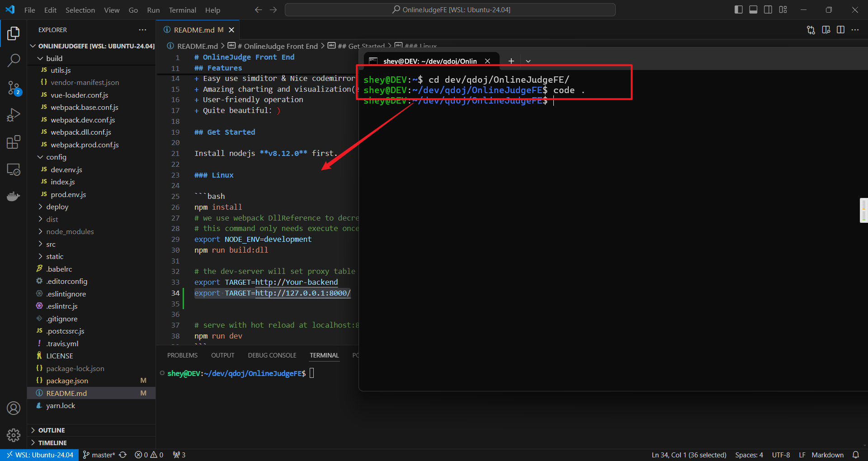
Task: Select the TERMINAL panel tab
Action: coord(324,355)
